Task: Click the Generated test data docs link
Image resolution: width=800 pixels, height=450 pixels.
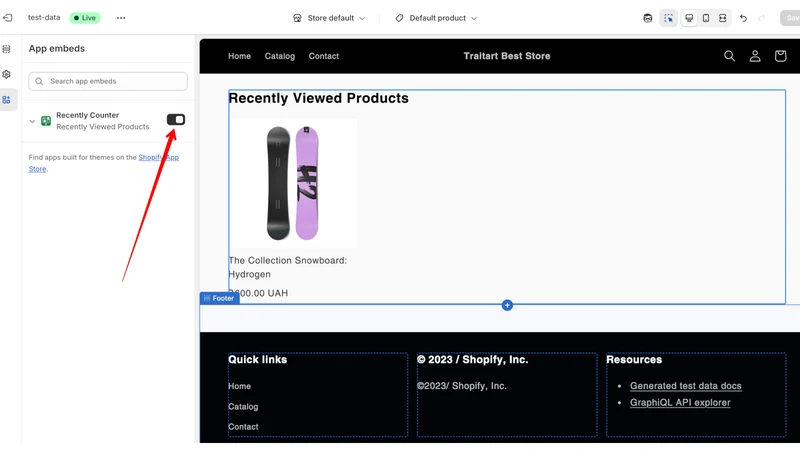Action: pos(685,386)
